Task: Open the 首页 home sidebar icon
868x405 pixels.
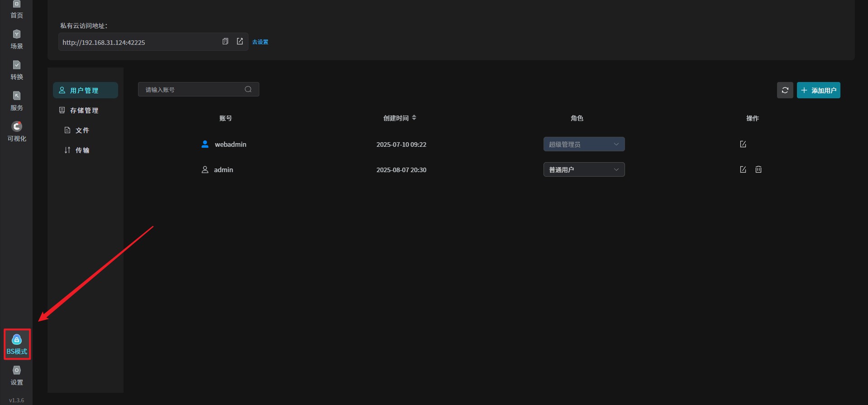Action: [17, 9]
